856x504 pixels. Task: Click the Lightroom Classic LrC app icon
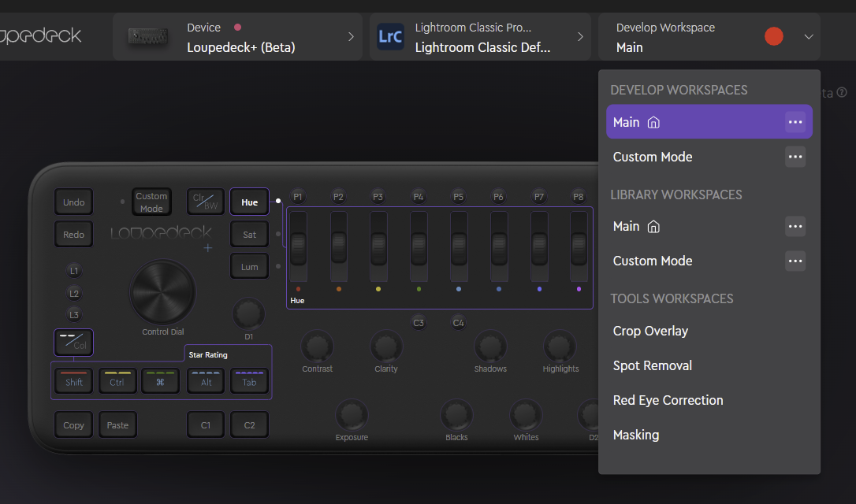[x=390, y=37]
